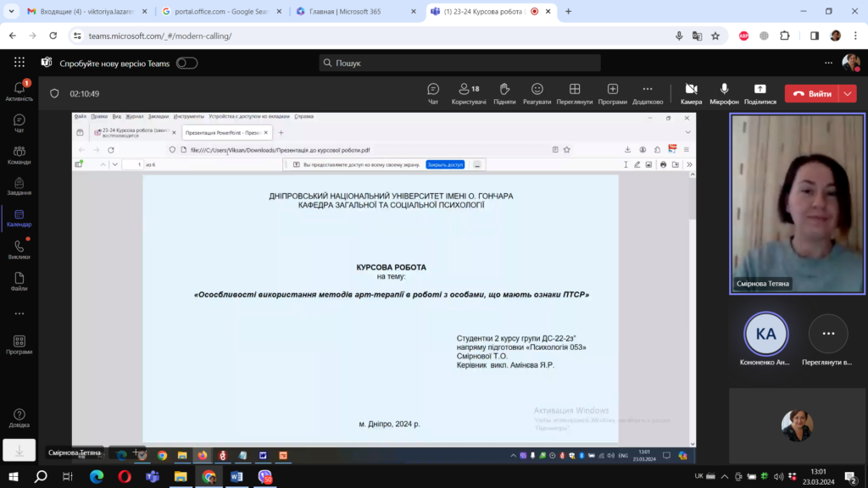The width and height of the screenshot is (868, 488).
Task: Show more apps ellipsis in sidebar
Action: [19, 313]
